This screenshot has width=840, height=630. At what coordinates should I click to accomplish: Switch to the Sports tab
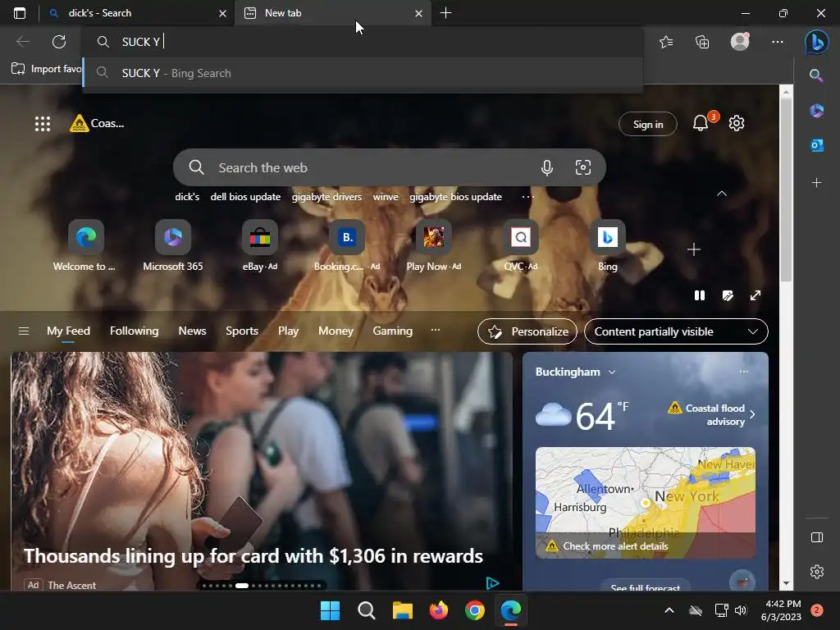point(242,331)
